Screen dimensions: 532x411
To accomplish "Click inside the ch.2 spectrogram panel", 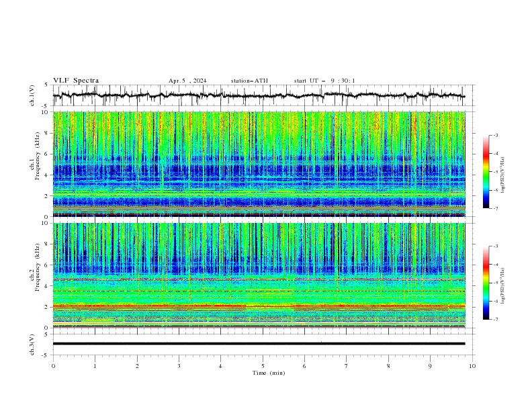I will 259,275.
